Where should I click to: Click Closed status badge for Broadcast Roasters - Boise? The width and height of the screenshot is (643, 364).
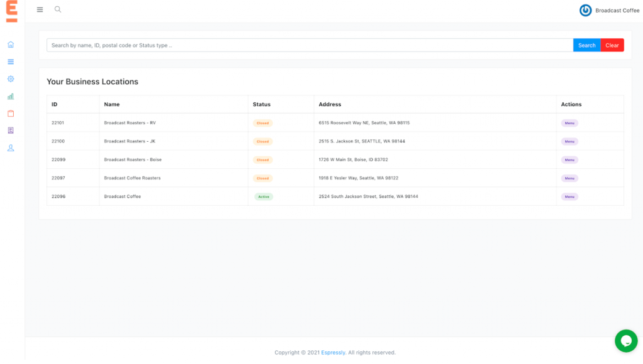point(262,160)
